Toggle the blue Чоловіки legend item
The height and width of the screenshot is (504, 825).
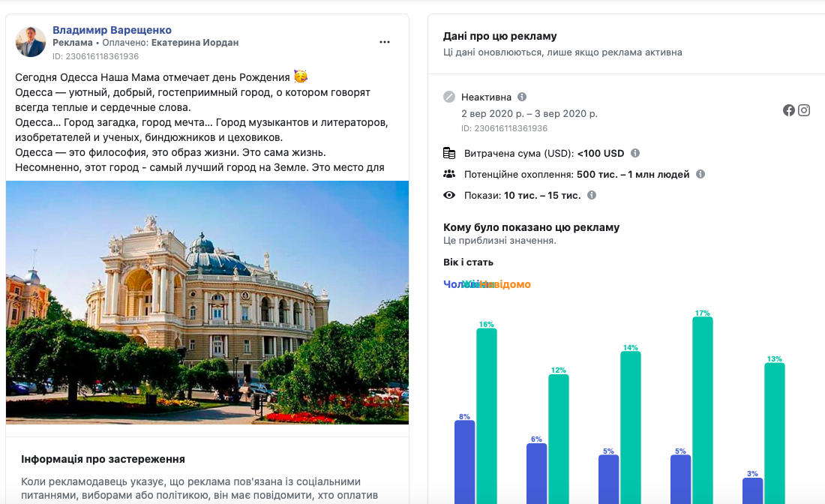451,284
